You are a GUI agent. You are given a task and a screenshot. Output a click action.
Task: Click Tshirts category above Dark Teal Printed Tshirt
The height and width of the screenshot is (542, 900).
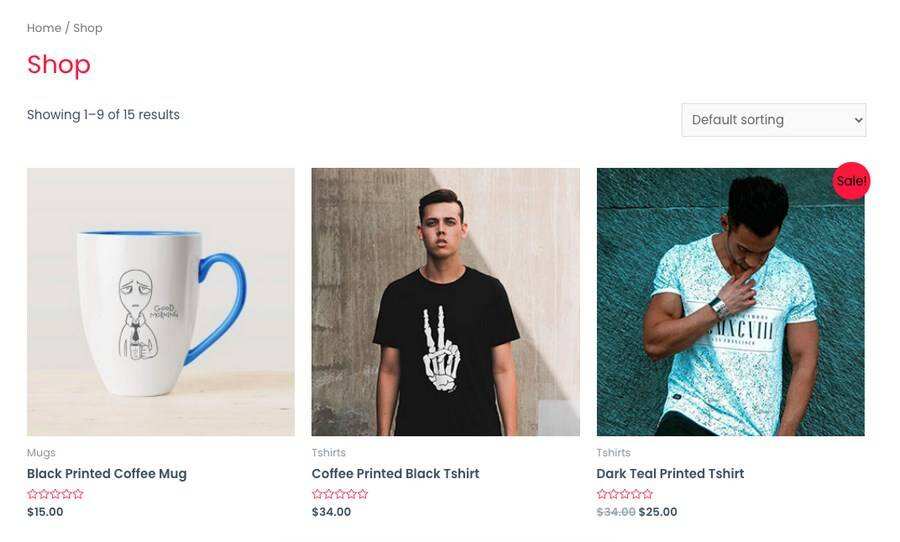coord(614,453)
